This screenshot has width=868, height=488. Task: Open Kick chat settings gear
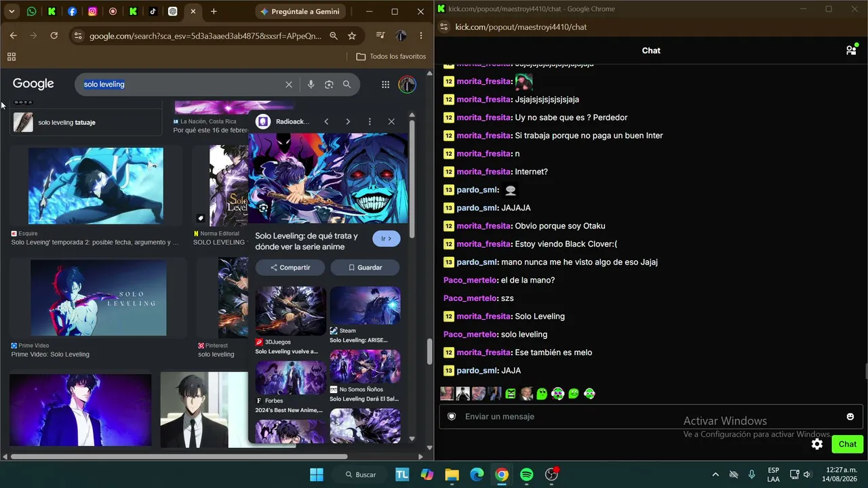coord(817,445)
